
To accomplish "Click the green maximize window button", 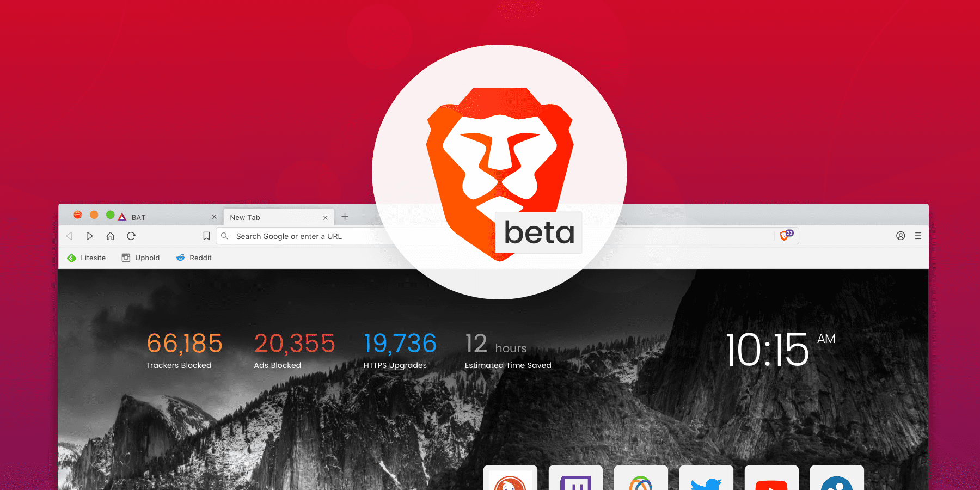I will click(x=111, y=215).
